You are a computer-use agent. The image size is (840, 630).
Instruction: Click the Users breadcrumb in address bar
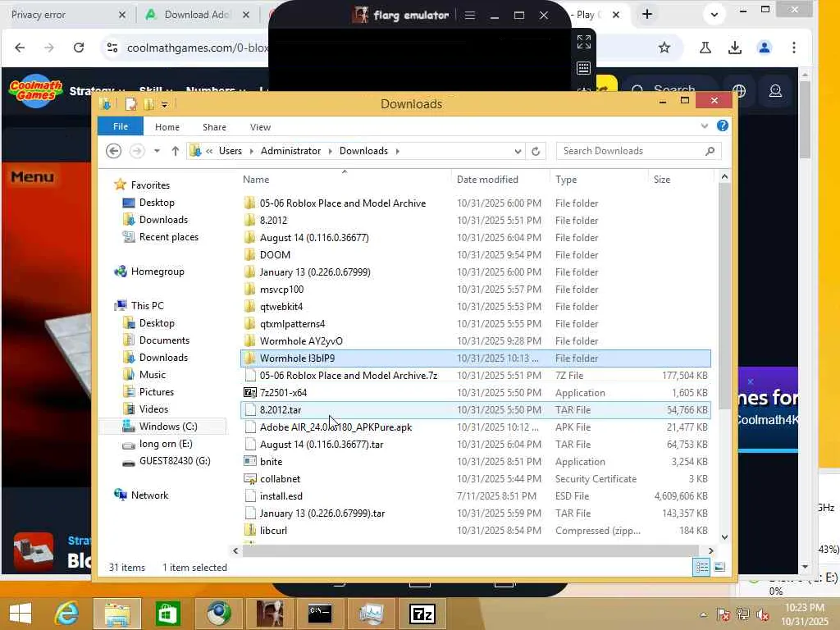231,151
